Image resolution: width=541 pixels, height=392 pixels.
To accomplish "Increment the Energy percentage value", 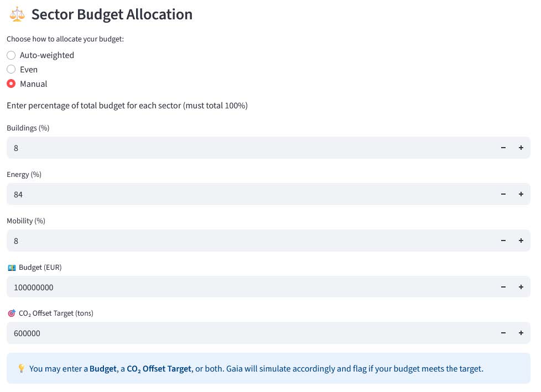I will click(x=521, y=195).
